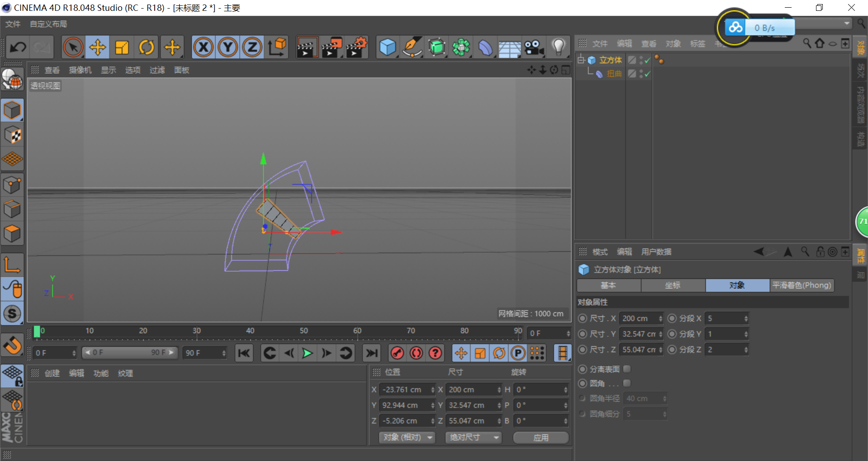The width and height of the screenshot is (868, 461).
Task: Select Polygons mode in left sidebar
Action: [12, 233]
